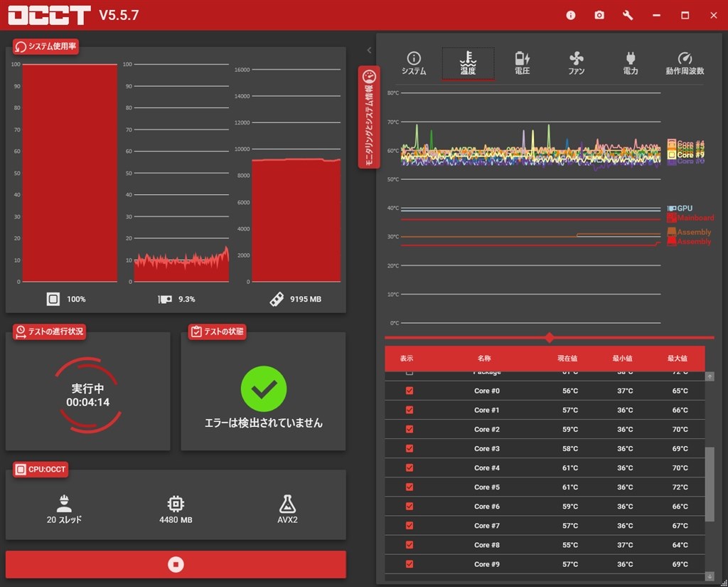
Task: Switch to the 動作周波数 frequency tab
Action: (685, 63)
